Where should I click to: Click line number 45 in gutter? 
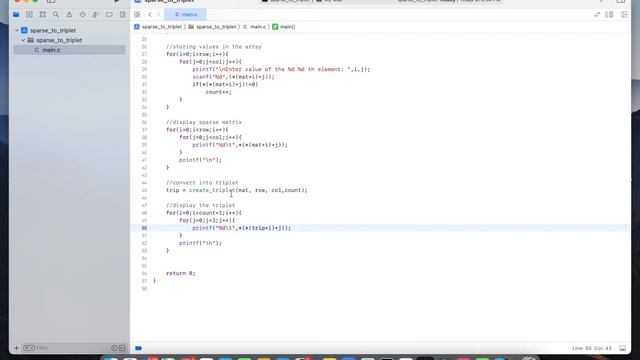click(x=144, y=191)
